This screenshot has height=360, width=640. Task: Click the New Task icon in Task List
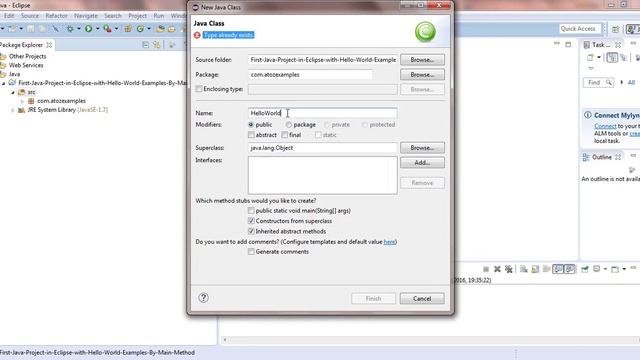(590, 58)
